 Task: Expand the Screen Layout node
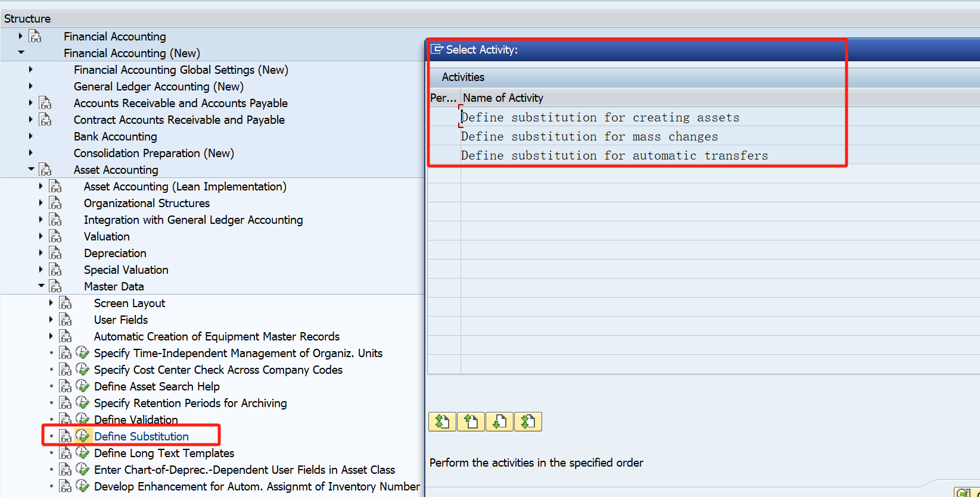[x=51, y=303]
